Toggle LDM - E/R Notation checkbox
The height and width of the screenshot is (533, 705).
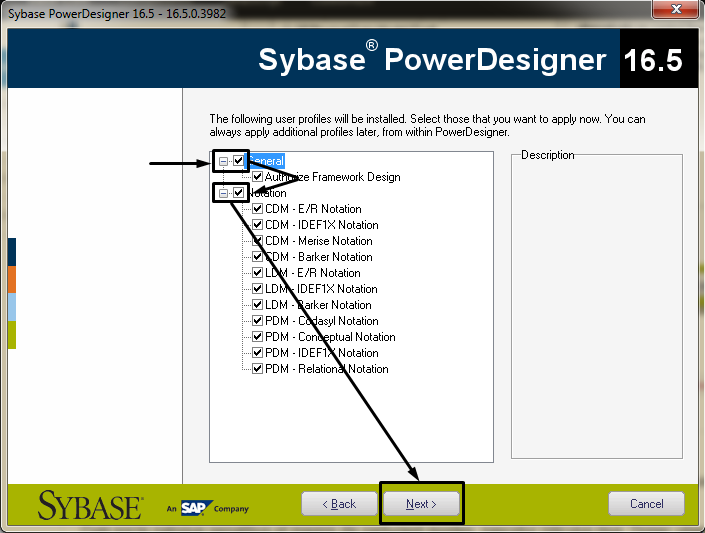tap(257, 273)
